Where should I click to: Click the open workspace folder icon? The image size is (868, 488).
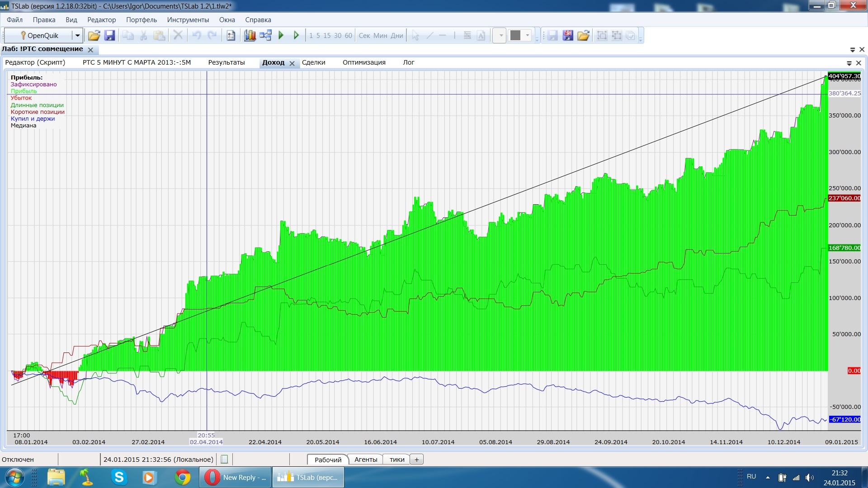[583, 35]
